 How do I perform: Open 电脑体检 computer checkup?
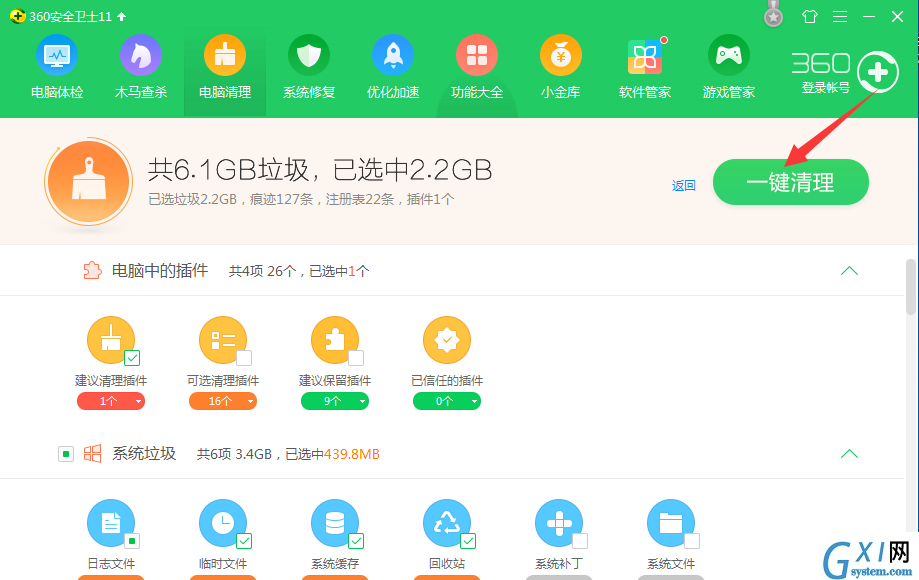[x=57, y=67]
